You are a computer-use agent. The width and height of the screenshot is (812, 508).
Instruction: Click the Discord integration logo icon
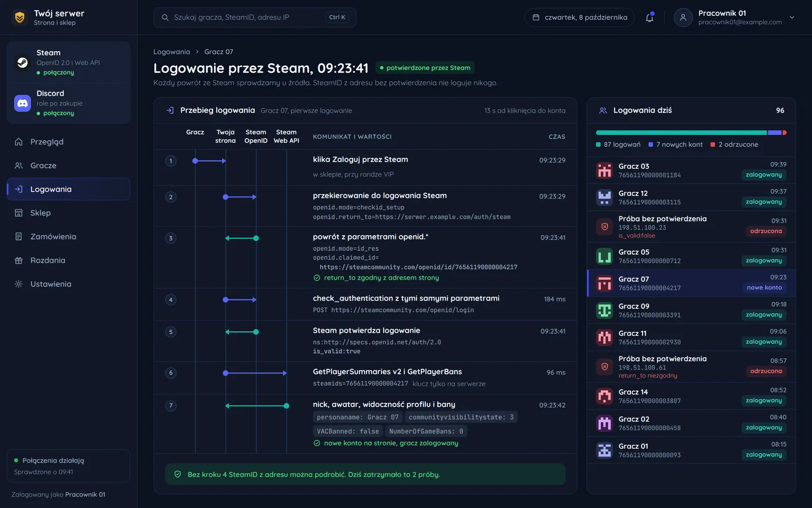click(22, 103)
